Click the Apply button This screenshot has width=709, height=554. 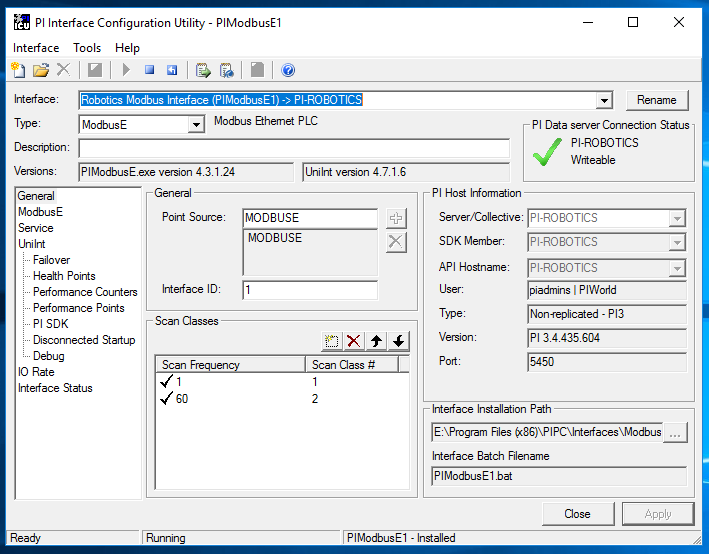[x=658, y=514]
